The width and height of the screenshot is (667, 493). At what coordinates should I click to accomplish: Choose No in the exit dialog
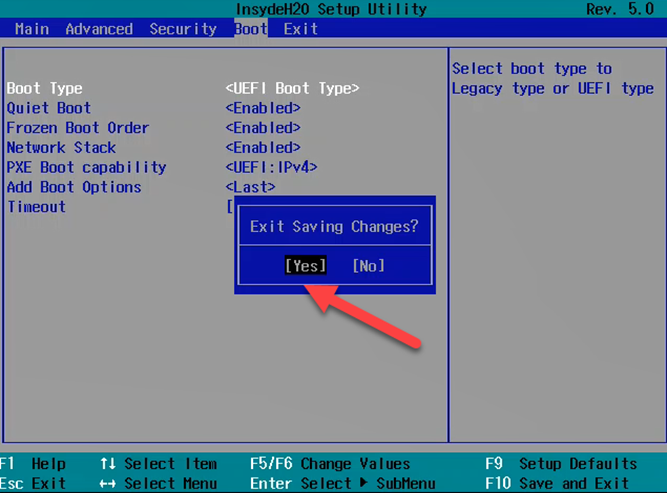(x=368, y=265)
